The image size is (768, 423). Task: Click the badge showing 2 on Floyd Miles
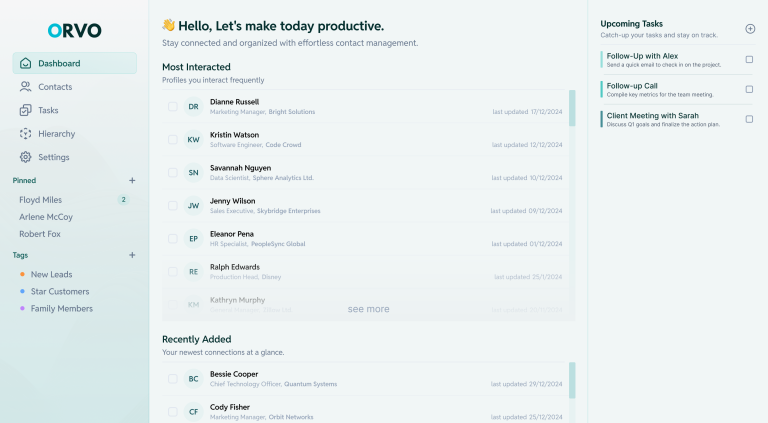click(x=123, y=200)
